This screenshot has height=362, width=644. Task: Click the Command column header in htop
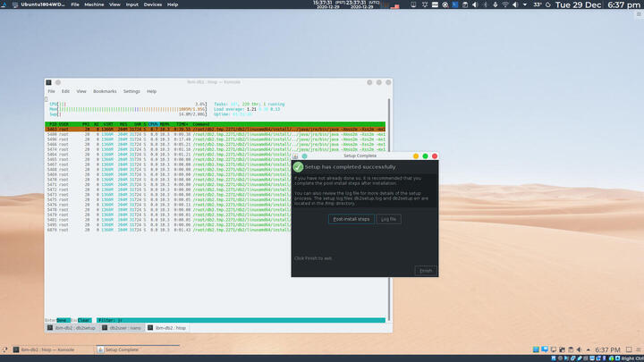tap(201, 124)
